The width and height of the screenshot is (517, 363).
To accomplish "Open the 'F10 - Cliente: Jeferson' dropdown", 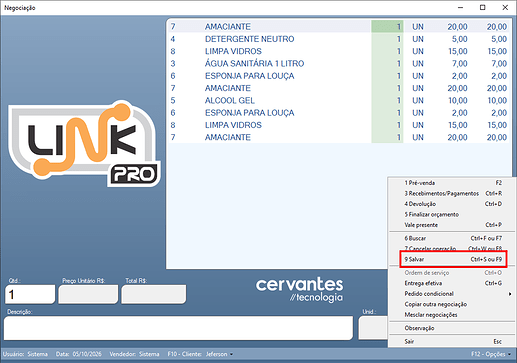I will tap(200, 354).
